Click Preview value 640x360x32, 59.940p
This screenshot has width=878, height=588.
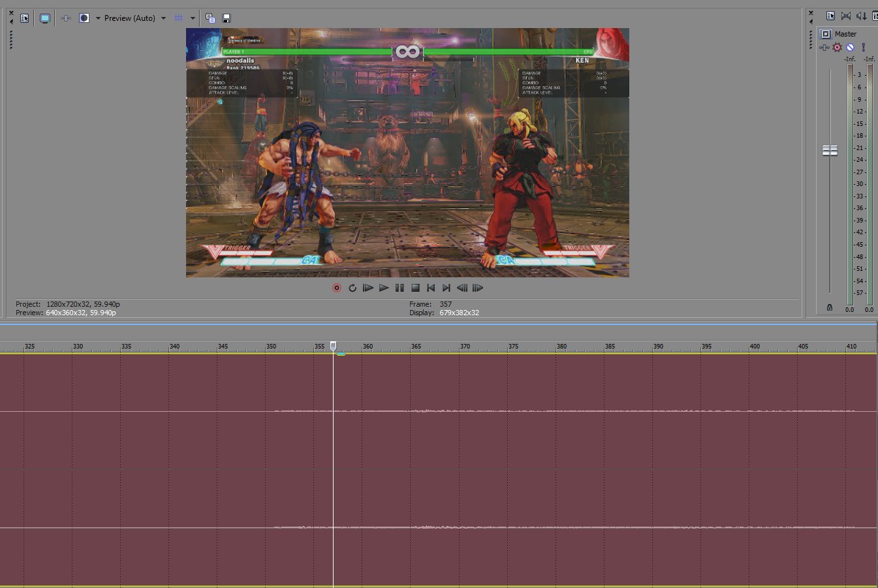(81, 313)
